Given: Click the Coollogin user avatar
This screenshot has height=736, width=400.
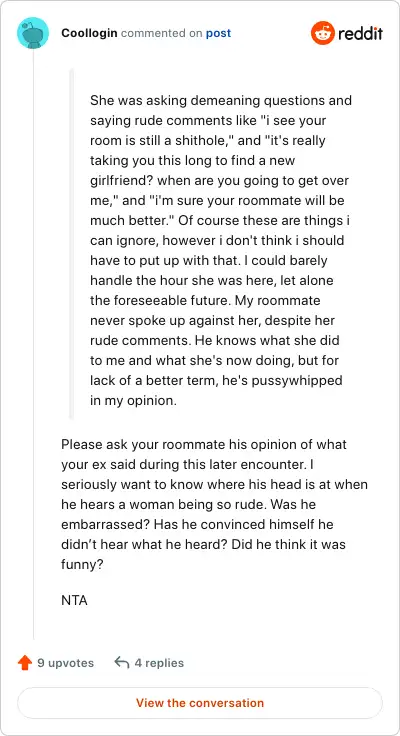Looking at the screenshot, I should 32,33.
